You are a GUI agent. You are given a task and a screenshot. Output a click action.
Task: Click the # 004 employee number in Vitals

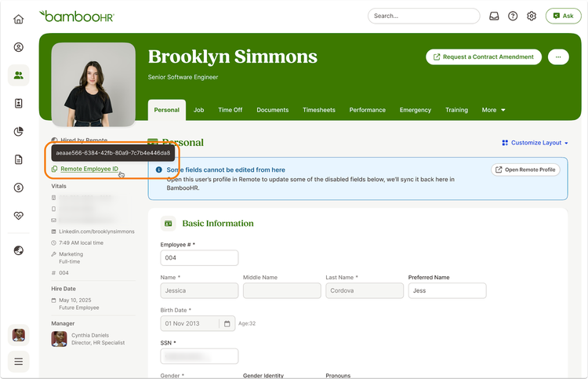pos(60,273)
